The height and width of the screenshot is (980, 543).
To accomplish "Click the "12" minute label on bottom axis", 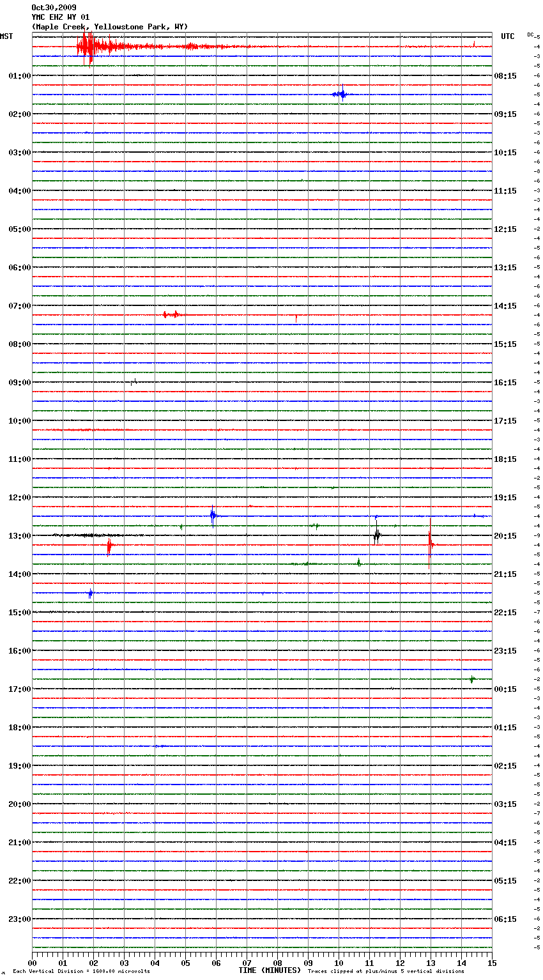I will [x=400, y=963].
